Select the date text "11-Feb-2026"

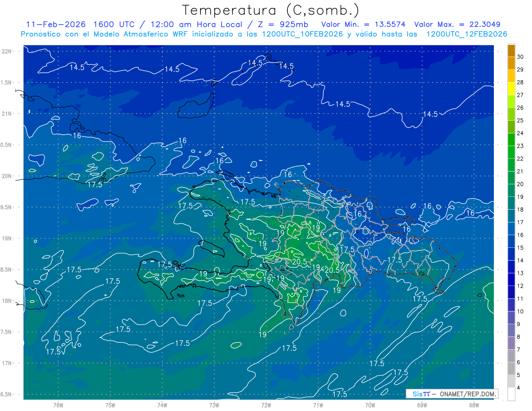pos(56,24)
